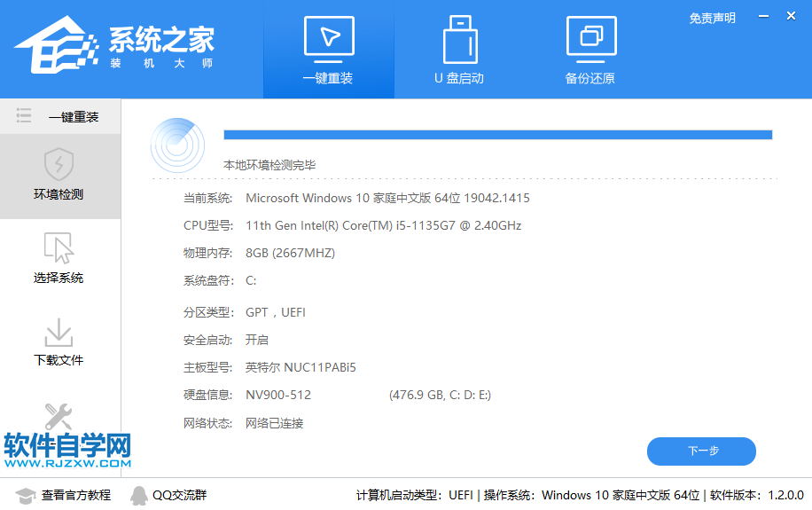Select the 下载文件 download step
This screenshot has height=510, width=812.
coord(60,342)
